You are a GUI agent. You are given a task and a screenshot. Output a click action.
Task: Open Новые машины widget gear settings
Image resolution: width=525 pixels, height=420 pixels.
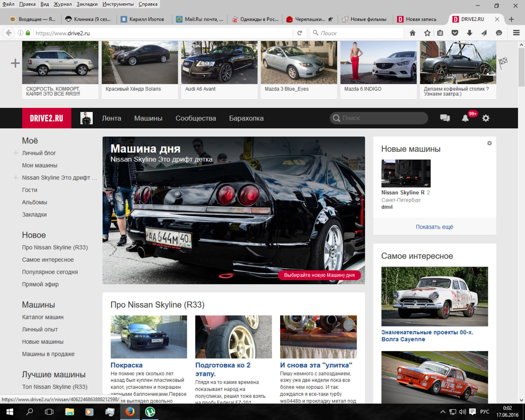(489, 143)
